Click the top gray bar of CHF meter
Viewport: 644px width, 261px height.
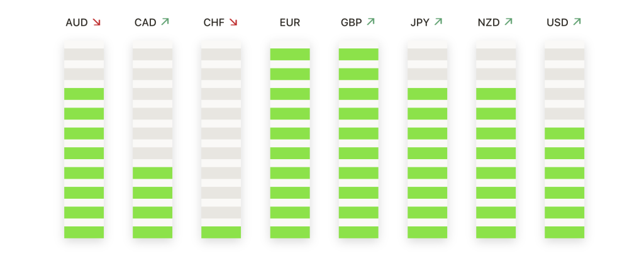click(x=221, y=54)
